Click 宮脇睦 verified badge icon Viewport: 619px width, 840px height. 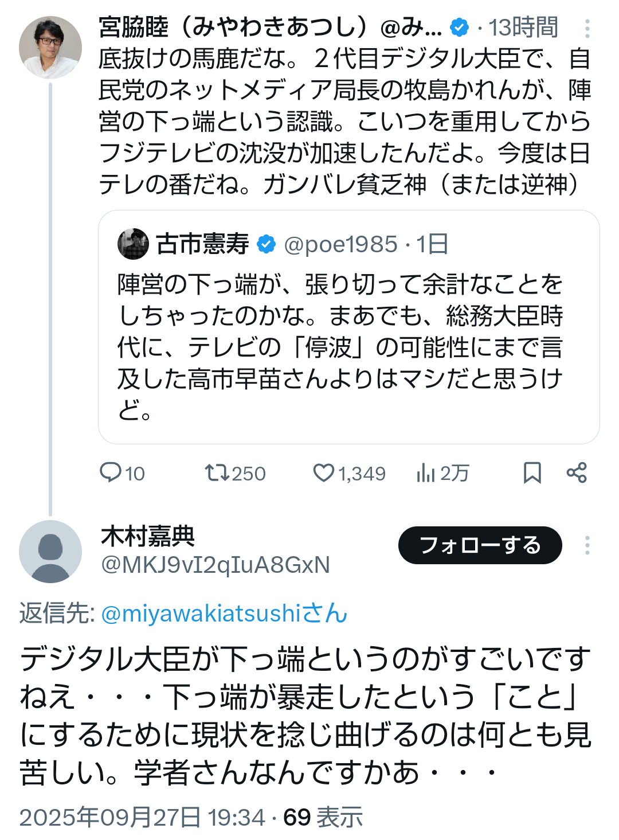click(x=460, y=27)
